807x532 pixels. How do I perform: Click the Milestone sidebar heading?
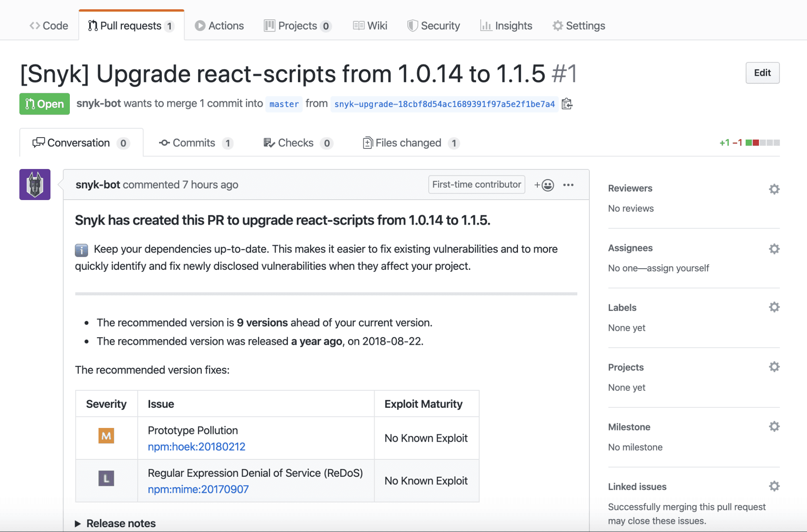pyautogui.click(x=629, y=427)
